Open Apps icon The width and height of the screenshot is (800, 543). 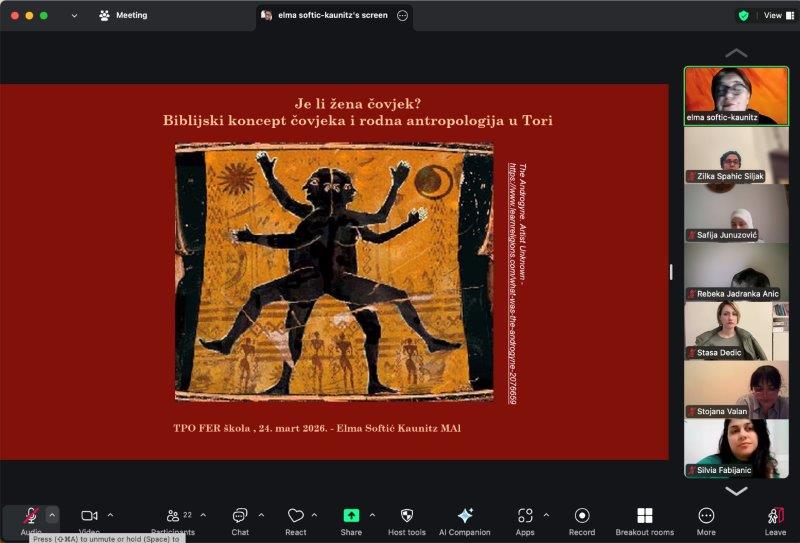[x=525, y=516]
